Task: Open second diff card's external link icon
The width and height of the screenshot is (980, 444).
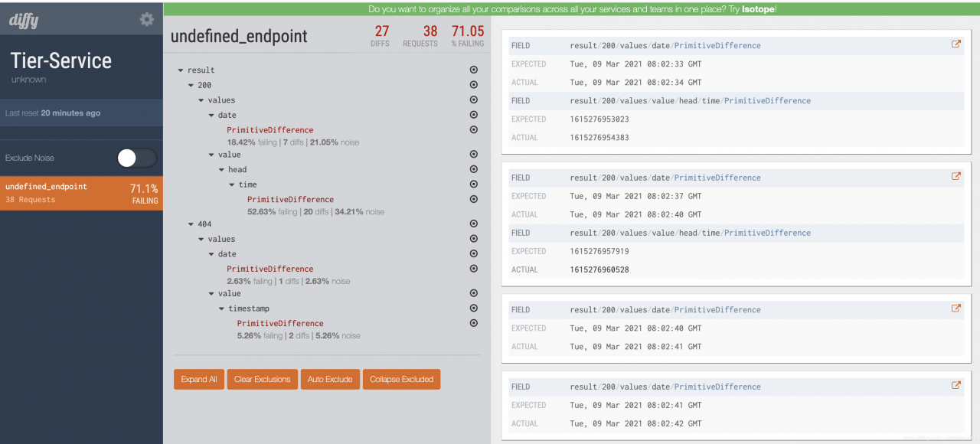Action: coord(956,177)
